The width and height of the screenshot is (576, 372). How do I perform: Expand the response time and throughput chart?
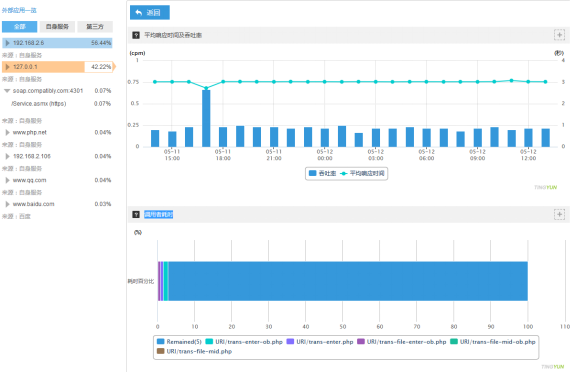[x=559, y=35]
